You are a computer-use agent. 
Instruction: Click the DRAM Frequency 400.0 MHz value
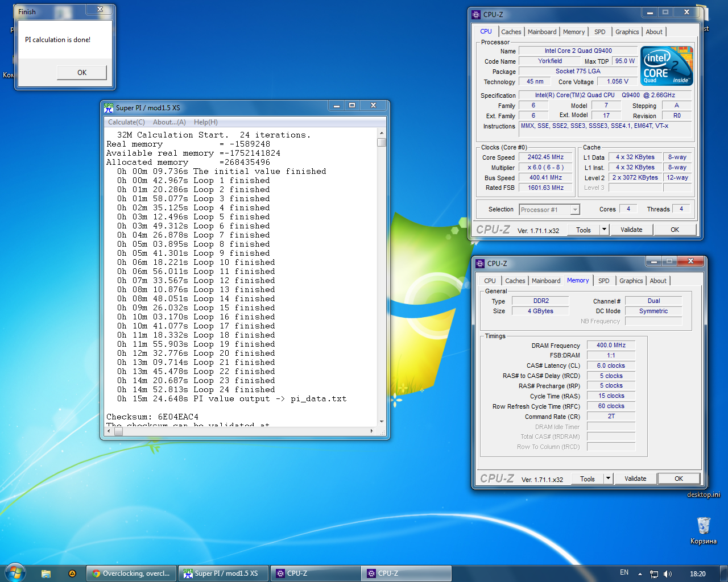click(x=611, y=346)
